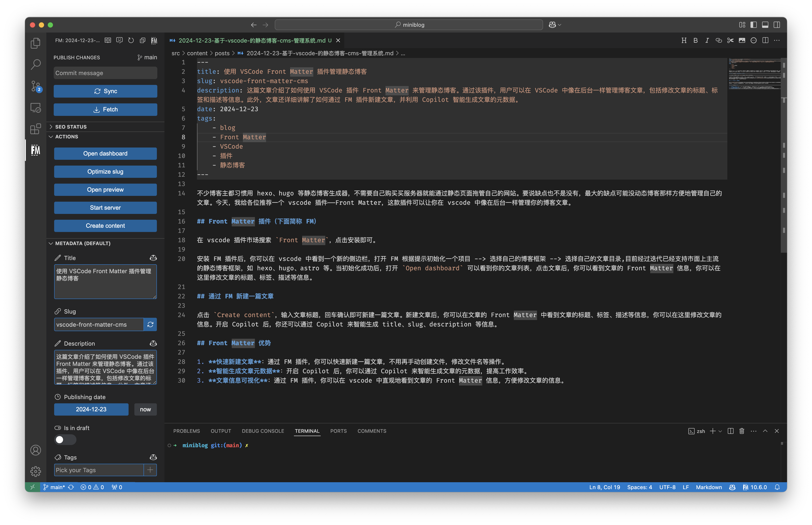The image size is (812, 525).
Task: Toggle secondary side bar visibility in title bar
Action: [x=777, y=25]
